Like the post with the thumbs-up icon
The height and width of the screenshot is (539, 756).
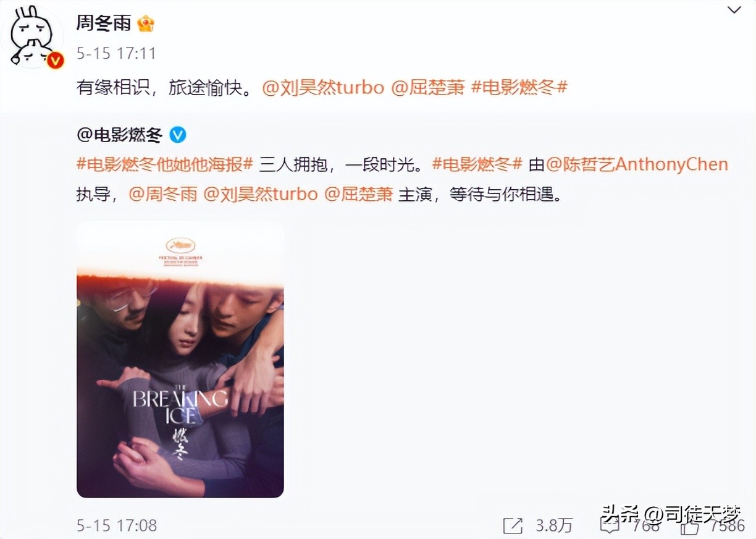[690, 526]
